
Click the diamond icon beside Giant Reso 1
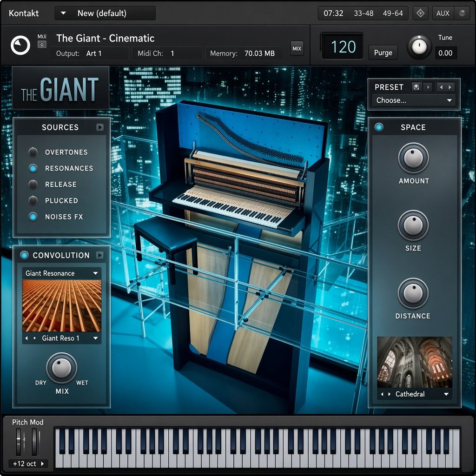click(34, 338)
